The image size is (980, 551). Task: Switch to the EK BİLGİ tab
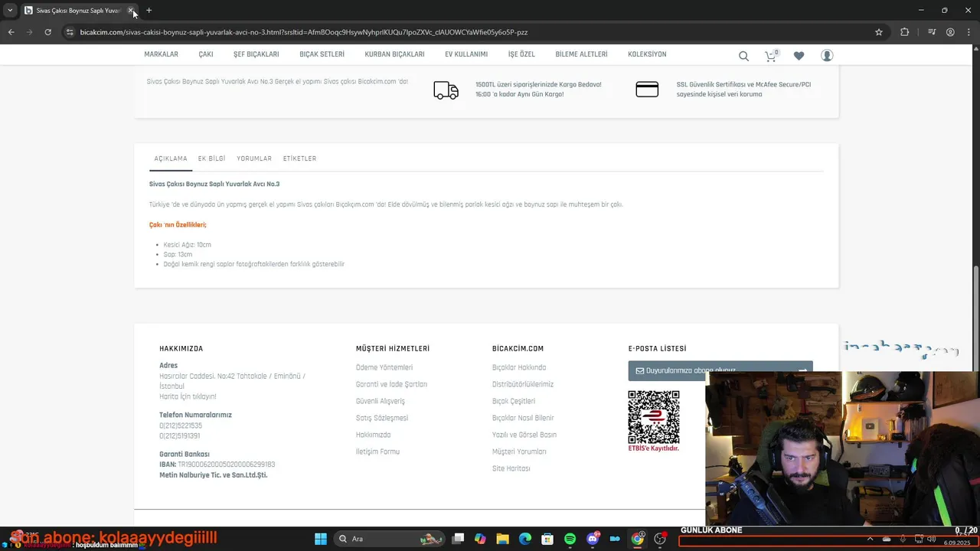(211, 158)
